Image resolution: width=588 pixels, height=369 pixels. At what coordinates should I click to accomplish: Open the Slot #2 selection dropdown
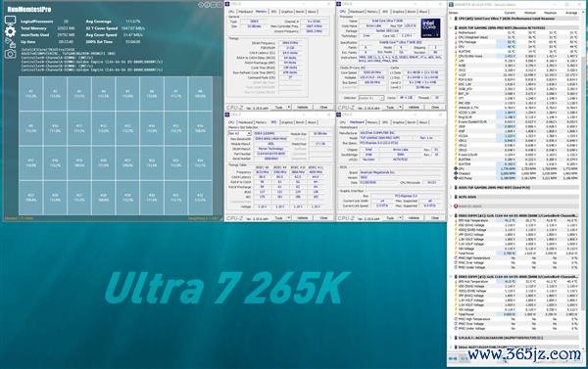240,133
